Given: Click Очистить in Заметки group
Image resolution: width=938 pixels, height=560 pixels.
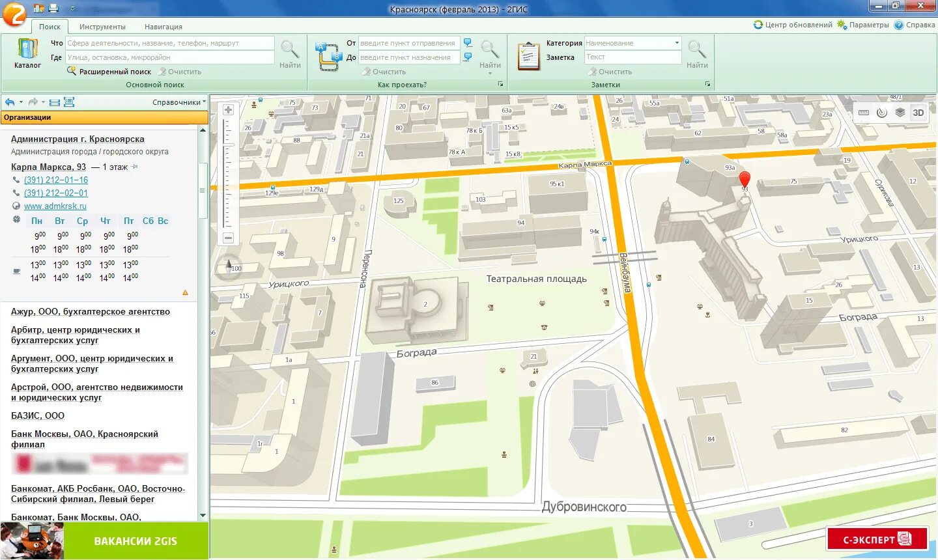Looking at the screenshot, I should (610, 72).
